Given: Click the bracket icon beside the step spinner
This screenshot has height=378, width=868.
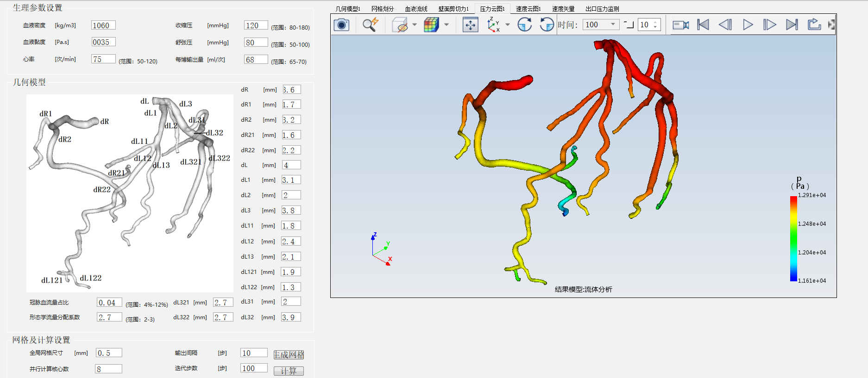Looking at the screenshot, I should pyautogui.click(x=629, y=25).
